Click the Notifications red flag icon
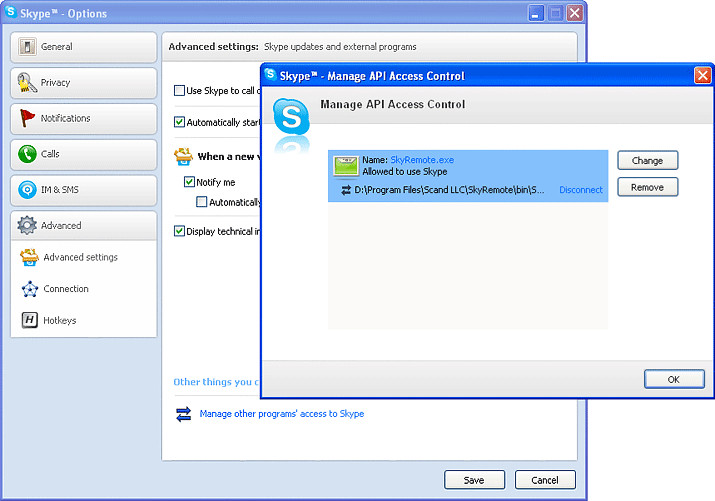715x501 pixels. [x=27, y=118]
